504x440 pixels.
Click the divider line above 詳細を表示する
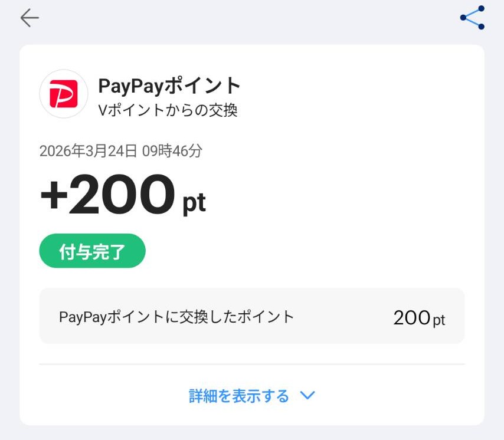point(252,365)
